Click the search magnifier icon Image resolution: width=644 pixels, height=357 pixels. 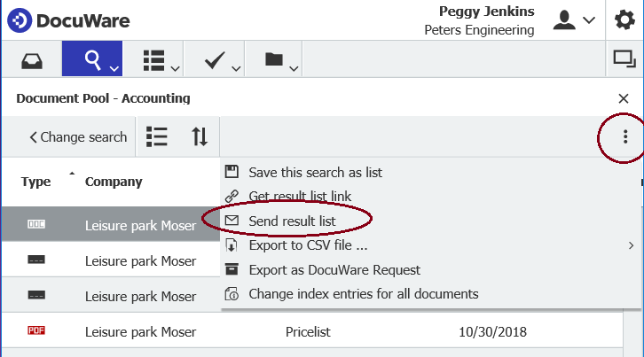92,59
